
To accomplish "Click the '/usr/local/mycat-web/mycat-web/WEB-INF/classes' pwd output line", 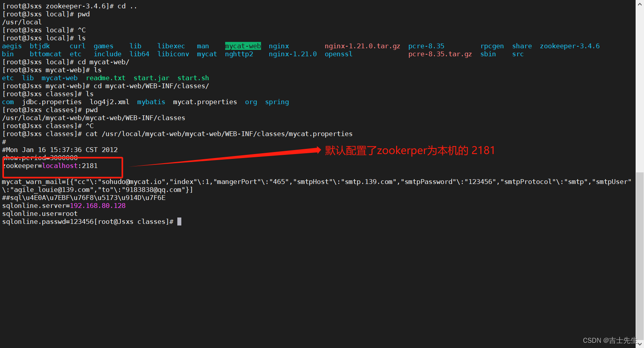I will click(94, 118).
